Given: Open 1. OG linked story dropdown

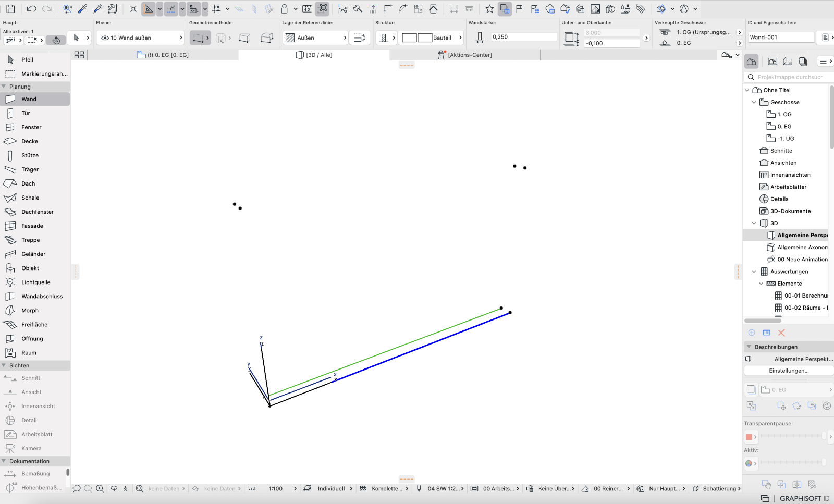Looking at the screenshot, I should (739, 32).
